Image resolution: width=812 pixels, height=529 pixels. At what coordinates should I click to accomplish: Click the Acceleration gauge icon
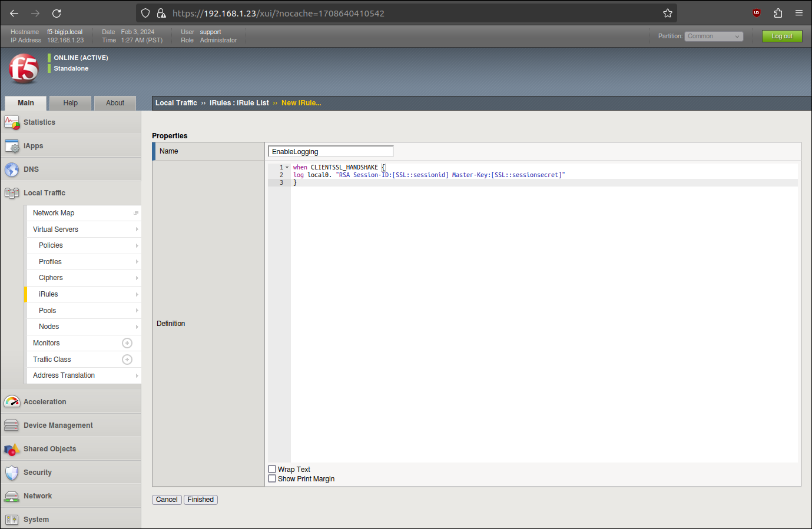(x=12, y=402)
